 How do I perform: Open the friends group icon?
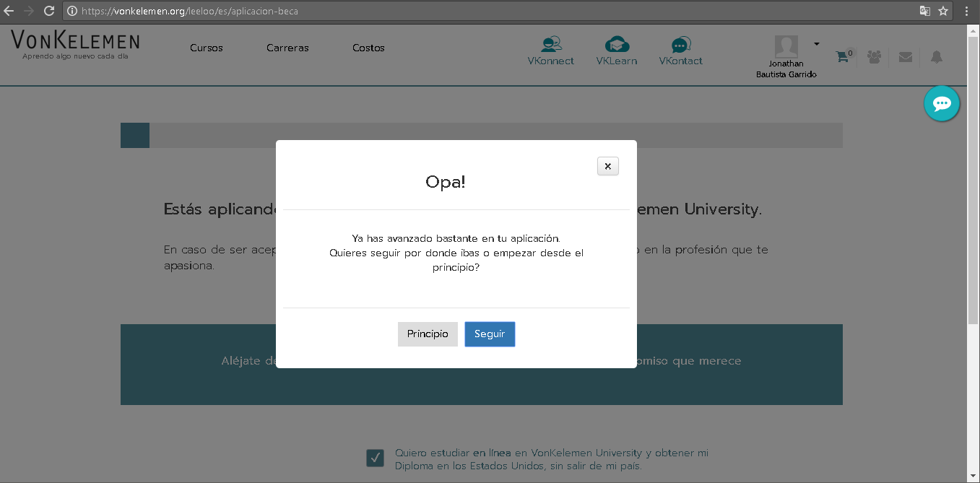[875, 57]
